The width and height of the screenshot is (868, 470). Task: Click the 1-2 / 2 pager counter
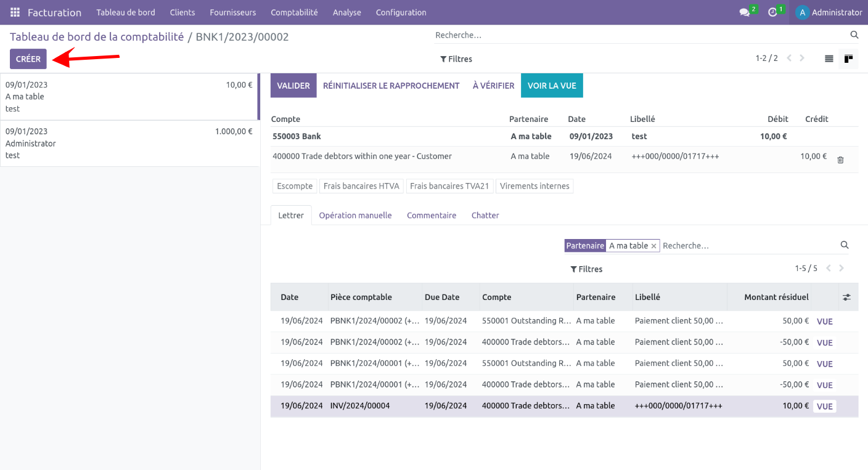(x=766, y=59)
